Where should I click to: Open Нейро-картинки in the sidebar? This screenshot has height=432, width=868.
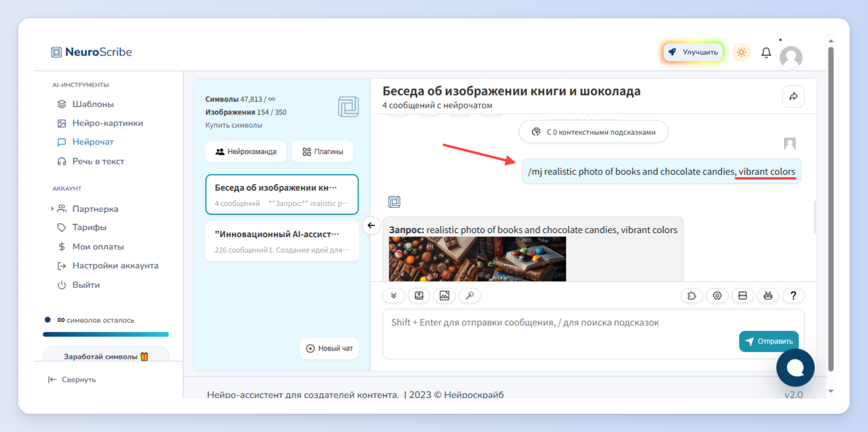[x=107, y=123]
